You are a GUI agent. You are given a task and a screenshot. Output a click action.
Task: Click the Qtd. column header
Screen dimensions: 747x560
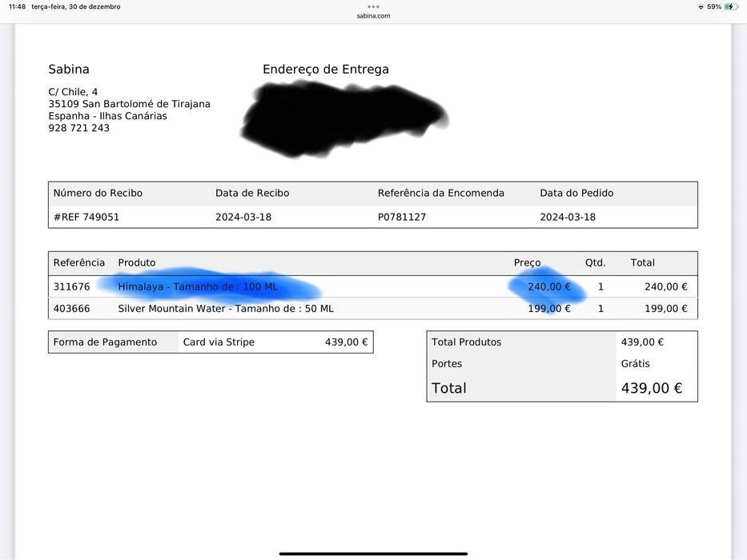(595, 263)
